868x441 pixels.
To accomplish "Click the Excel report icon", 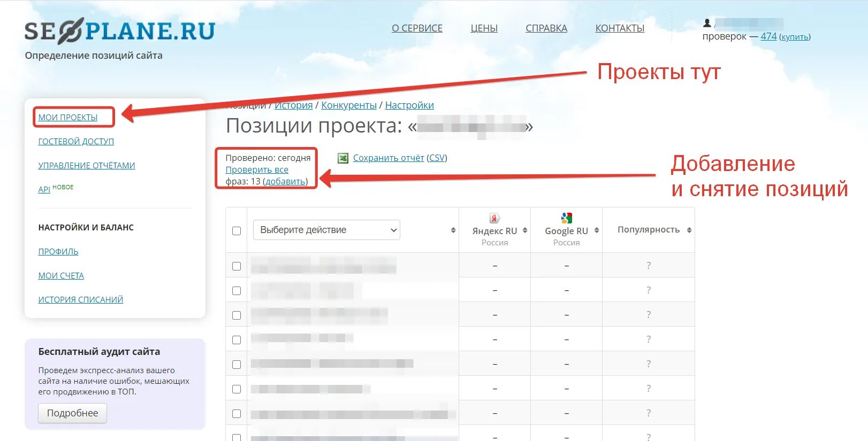I will pos(343,158).
